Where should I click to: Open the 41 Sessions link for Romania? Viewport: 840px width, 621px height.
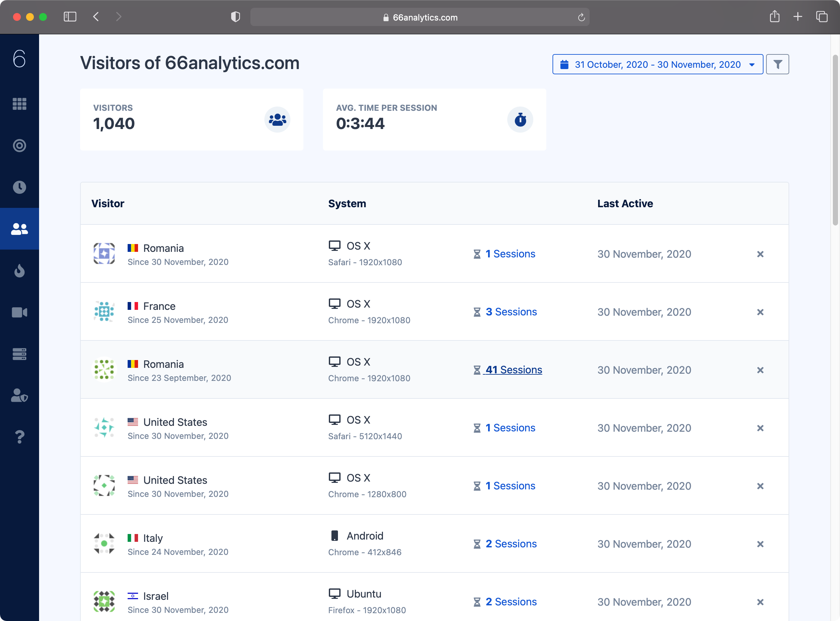[x=513, y=369]
